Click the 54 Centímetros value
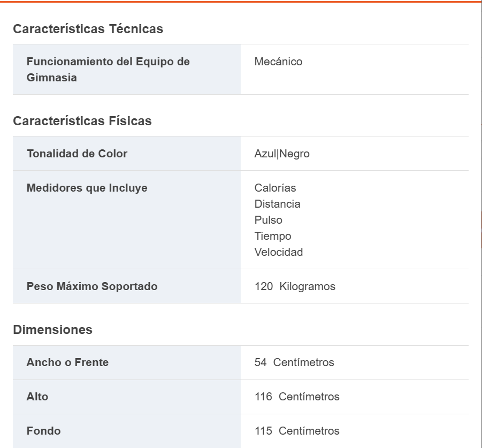482x448 pixels. pyautogui.click(x=294, y=362)
